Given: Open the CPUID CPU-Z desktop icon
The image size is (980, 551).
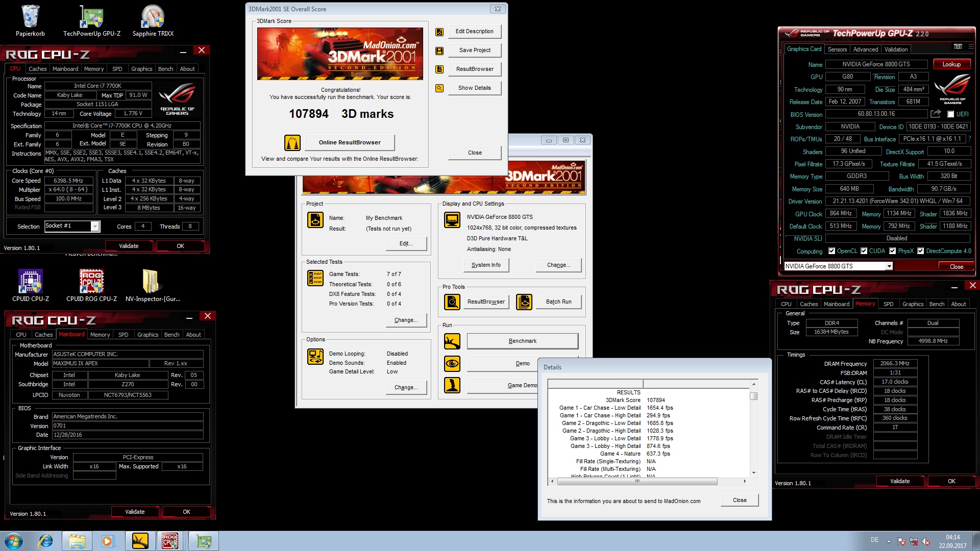Looking at the screenshot, I should click(x=31, y=286).
